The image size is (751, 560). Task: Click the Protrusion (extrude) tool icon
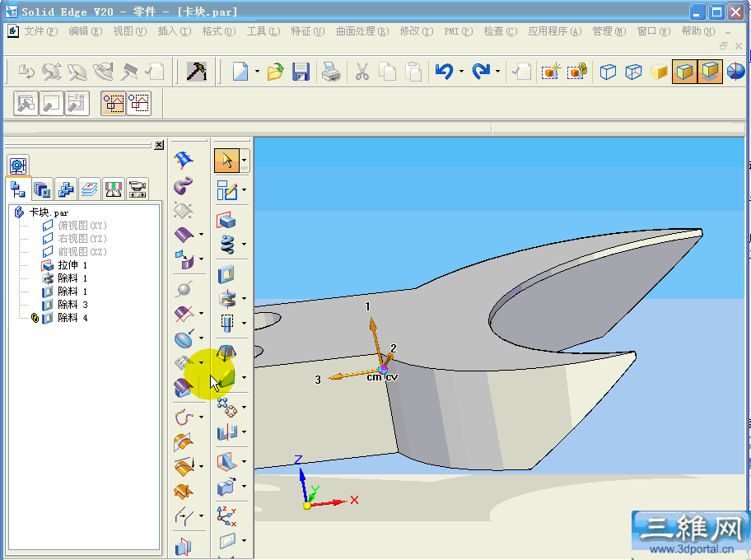(226, 221)
